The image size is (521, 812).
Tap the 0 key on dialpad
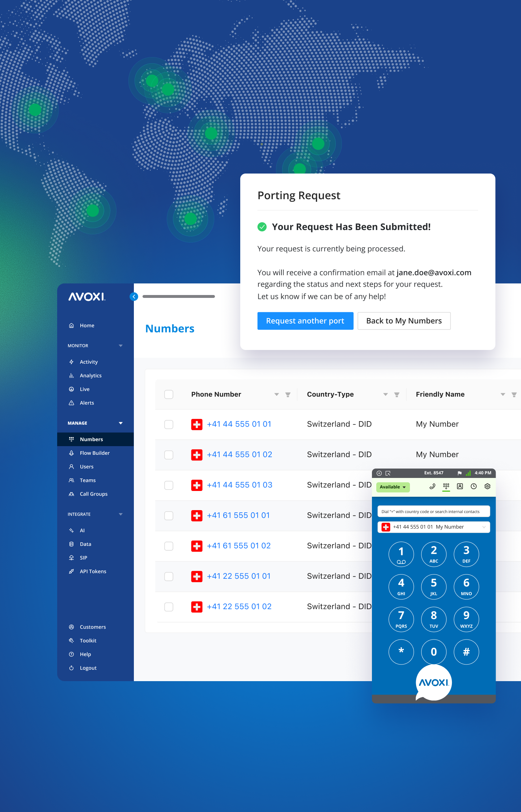434,652
